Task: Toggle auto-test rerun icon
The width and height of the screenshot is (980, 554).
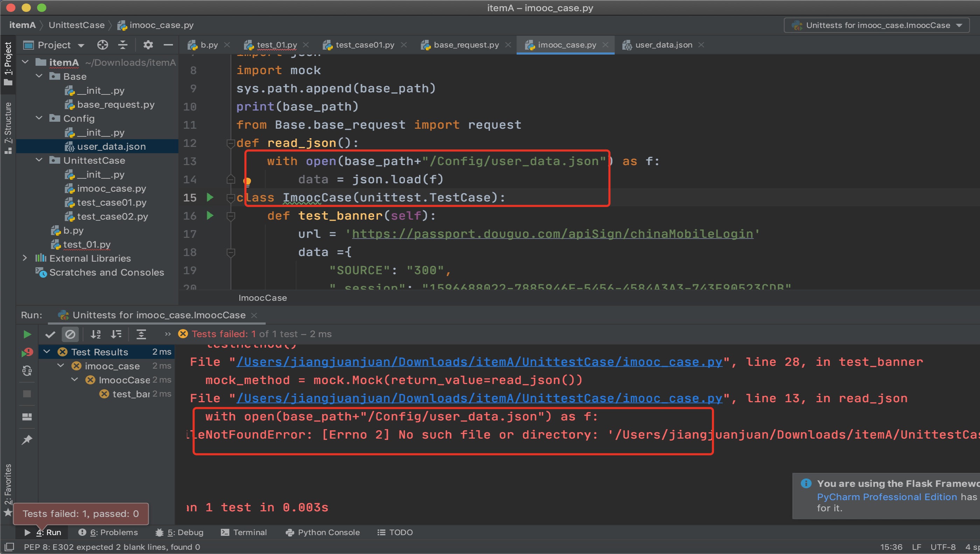Action: pos(27,371)
